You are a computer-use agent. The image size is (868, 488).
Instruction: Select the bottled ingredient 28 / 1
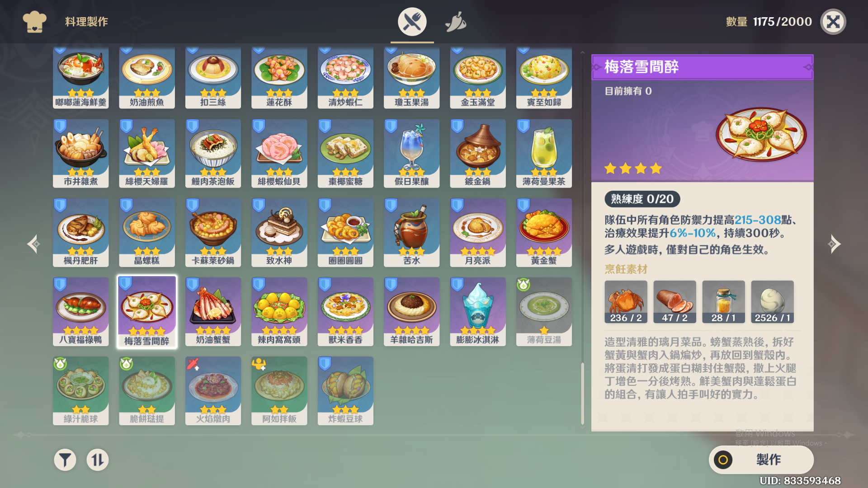723,302
